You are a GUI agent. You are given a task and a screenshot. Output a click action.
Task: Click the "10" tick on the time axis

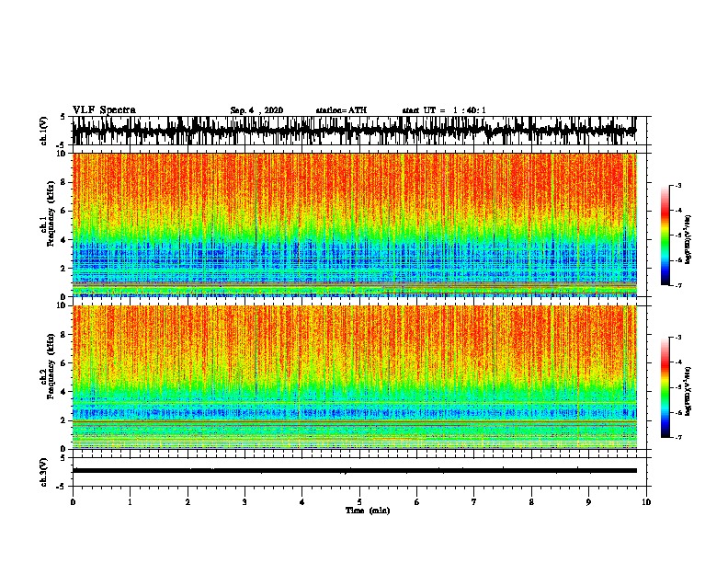click(x=646, y=502)
